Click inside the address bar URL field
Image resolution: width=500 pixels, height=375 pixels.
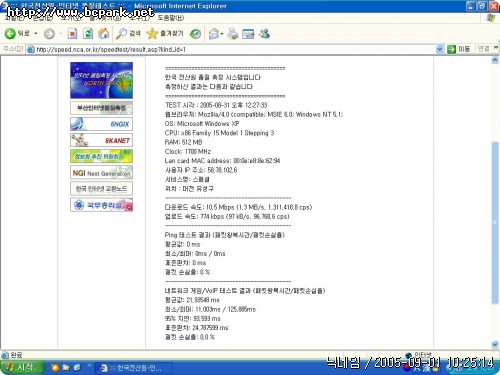[230, 49]
